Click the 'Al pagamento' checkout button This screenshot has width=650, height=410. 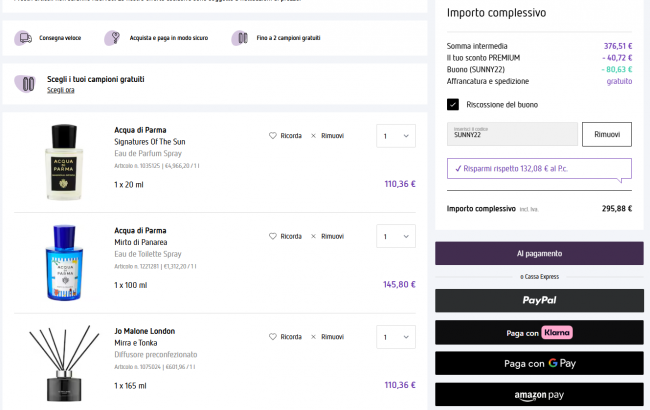tap(539, 253)
